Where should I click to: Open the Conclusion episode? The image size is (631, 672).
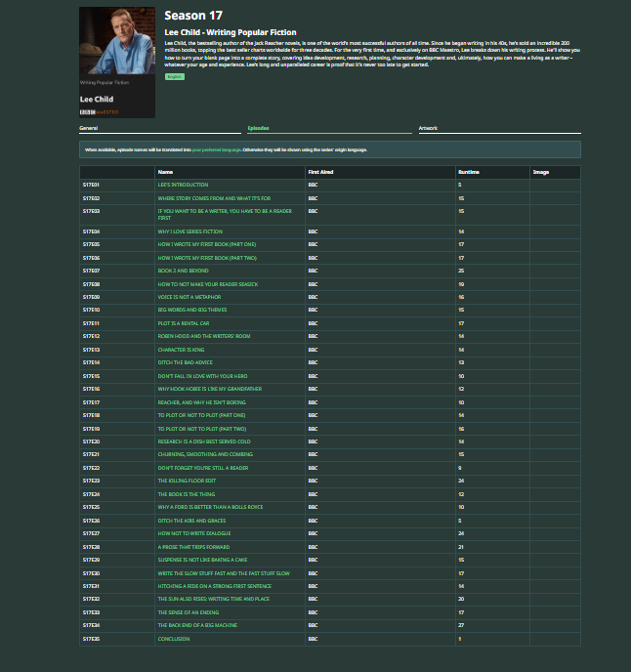pos(174,639)
